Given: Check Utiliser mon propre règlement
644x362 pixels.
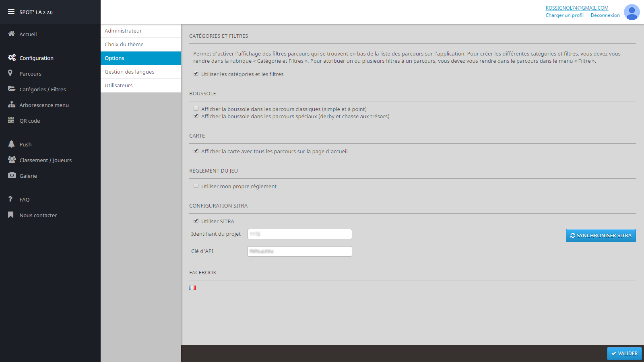Looking at the screenshot, I should (x=196, y=185).
